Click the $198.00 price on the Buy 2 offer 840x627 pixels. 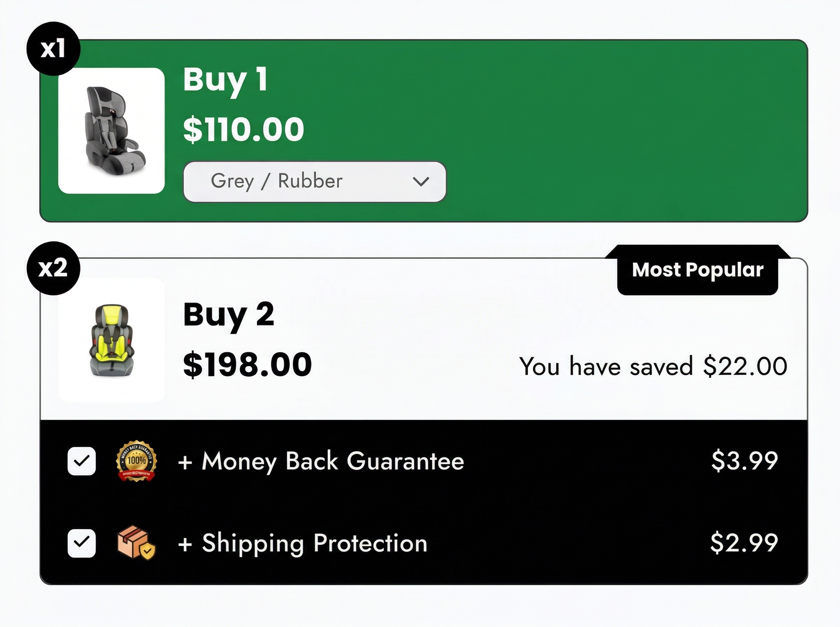pyautogui.click(x=246, y=366)
